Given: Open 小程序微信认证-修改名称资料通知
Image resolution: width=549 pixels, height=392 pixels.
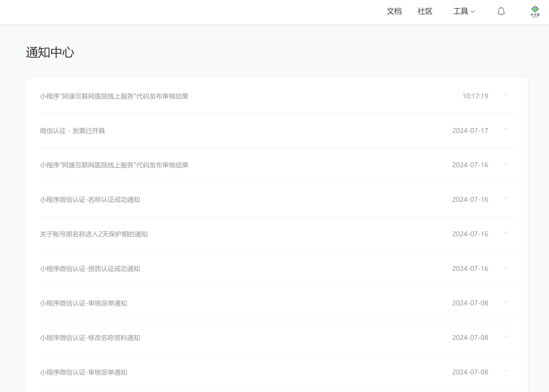Looking at the screenshot, I should 90,338.
